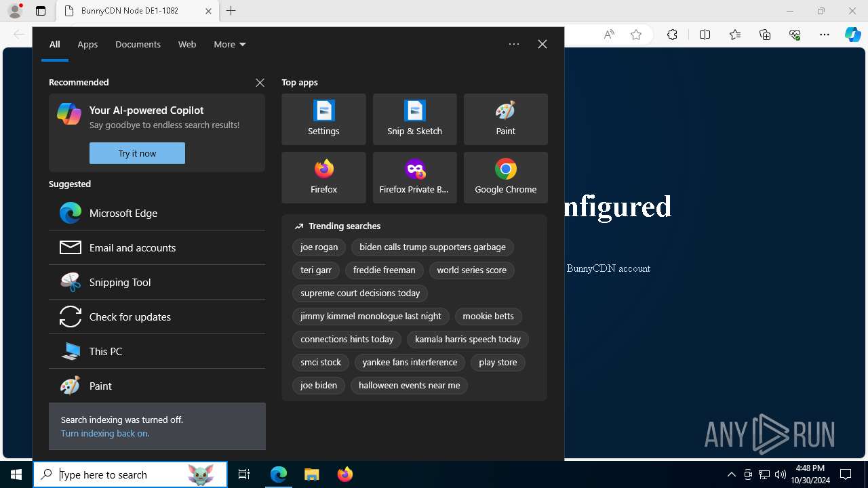Open a new Edge tab
Viewport: 868px width, 488px height.
[x=231, y=11]
